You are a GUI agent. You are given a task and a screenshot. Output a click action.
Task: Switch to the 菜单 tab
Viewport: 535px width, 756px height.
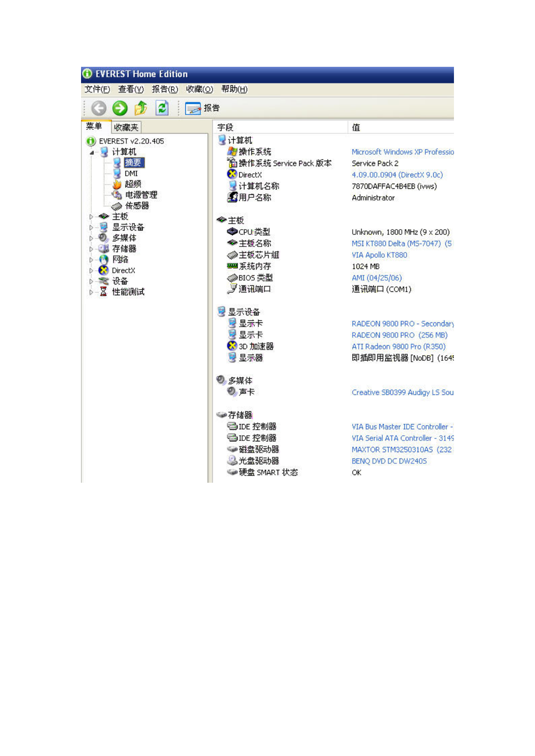click(94, 126)
